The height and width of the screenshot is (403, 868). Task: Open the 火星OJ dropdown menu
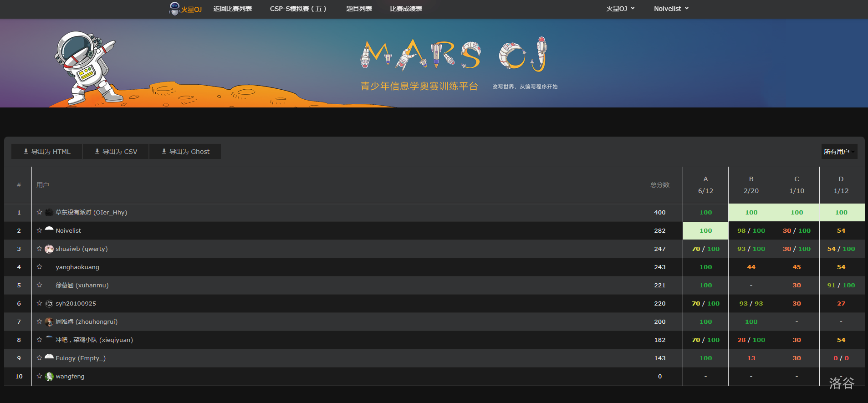click(x=620, y=9)
